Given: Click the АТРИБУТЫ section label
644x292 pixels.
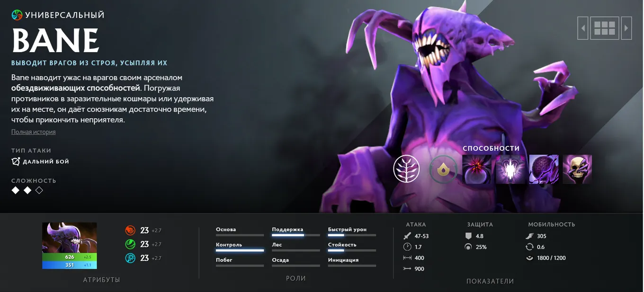Looking at the screenshot, I should pyautogui.click(x=102, y=280).
